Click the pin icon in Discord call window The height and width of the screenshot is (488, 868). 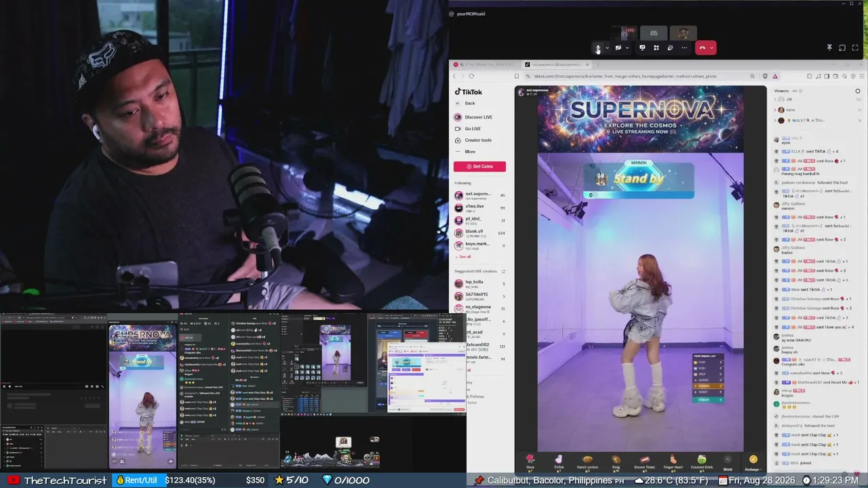(829, 47)
